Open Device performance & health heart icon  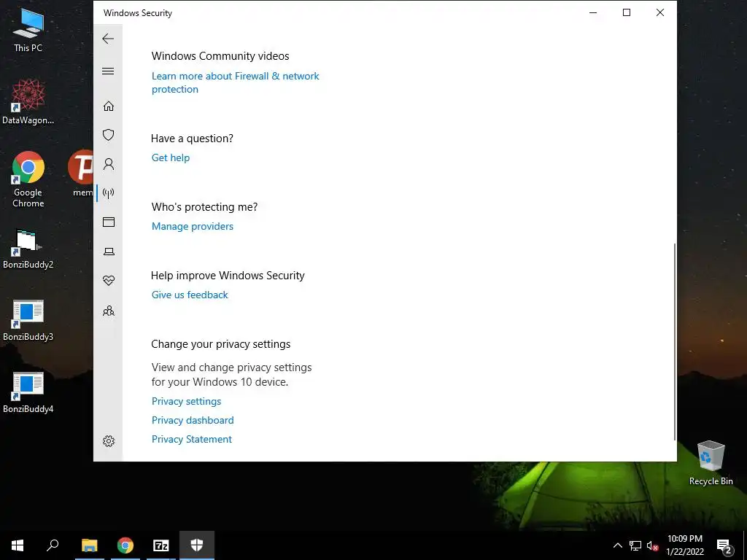pos(109,281)
